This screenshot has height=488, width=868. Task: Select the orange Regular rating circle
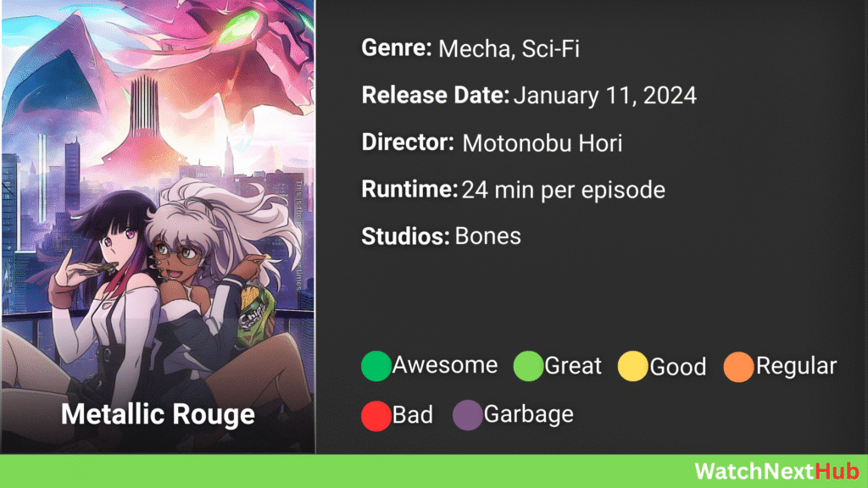[738, 367]
